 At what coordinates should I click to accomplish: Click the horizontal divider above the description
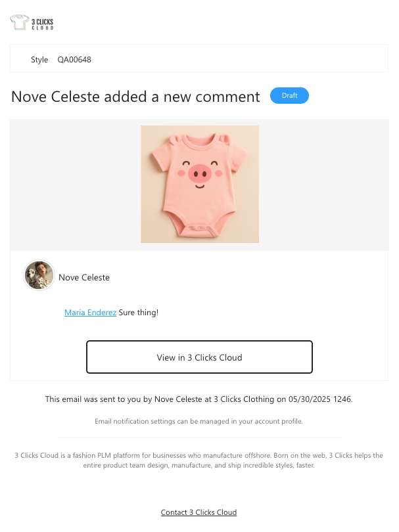[x=199, y=437]
